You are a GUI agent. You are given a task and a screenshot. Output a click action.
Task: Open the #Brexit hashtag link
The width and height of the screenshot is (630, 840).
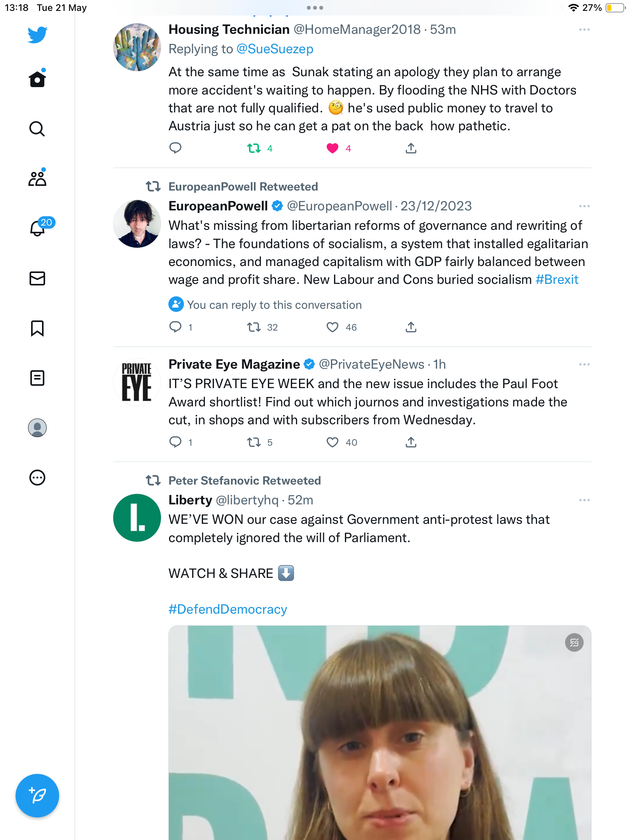pyautogui.click(x=557, y=280)
